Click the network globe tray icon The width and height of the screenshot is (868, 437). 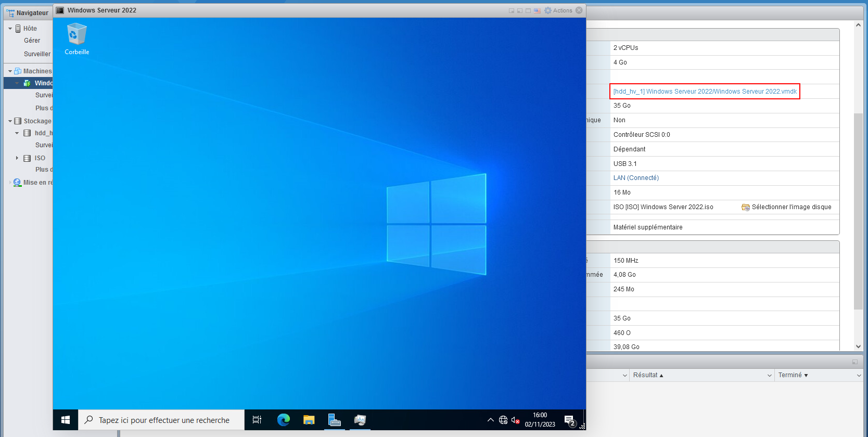click(503, 420)
